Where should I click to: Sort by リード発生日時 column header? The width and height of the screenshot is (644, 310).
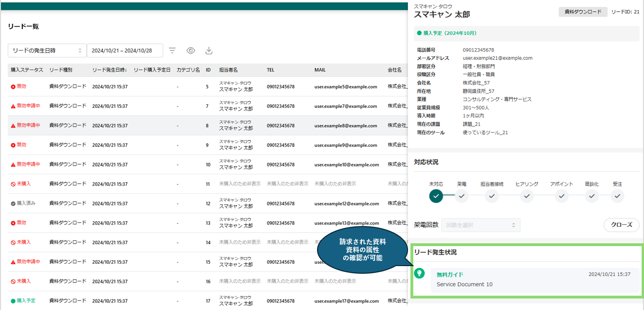coord(110,70)
